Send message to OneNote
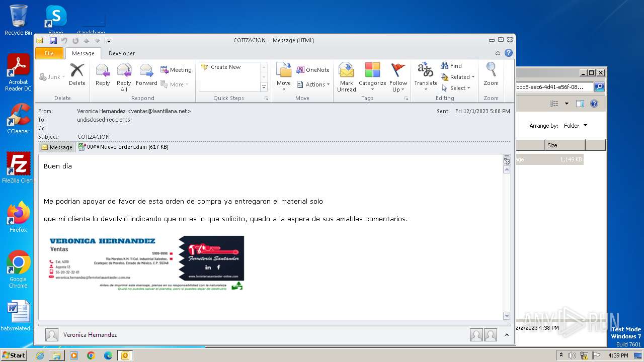This screenshot has width=644, height=362. point(313,70)
